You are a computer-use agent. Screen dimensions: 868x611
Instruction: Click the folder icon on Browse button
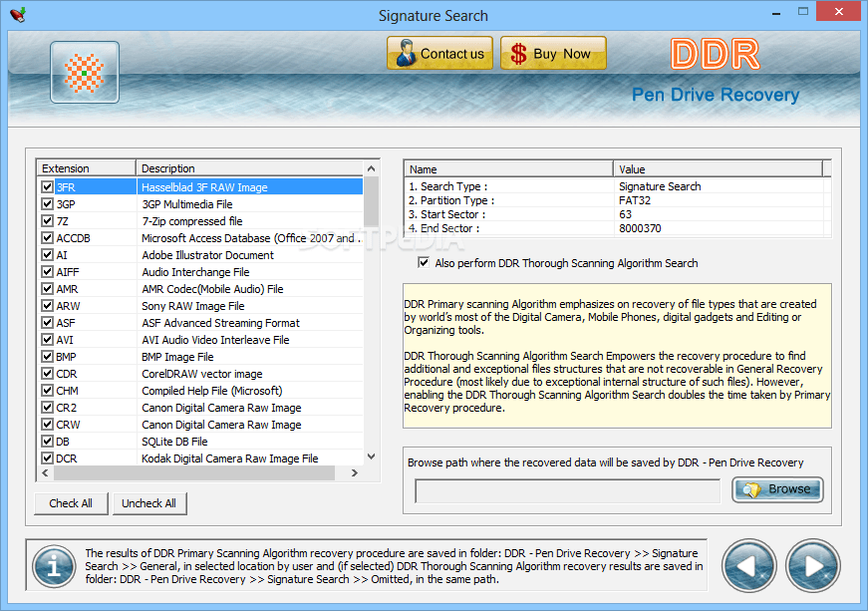coord(754,489)
